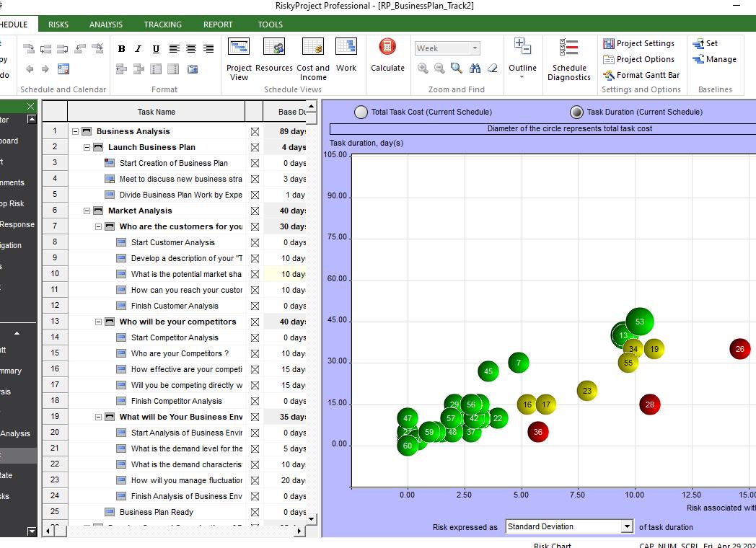
Task: Switch to the RISKS ribbon tab
Action: 58,25
